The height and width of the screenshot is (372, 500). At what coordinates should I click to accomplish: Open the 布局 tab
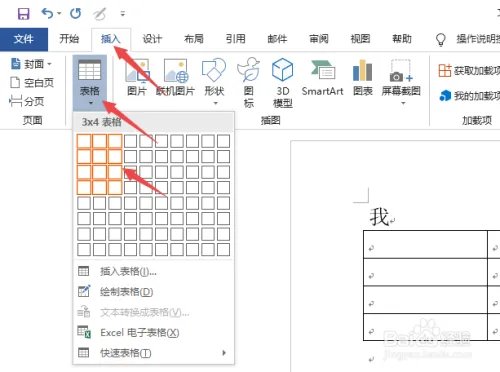point(194,39)
